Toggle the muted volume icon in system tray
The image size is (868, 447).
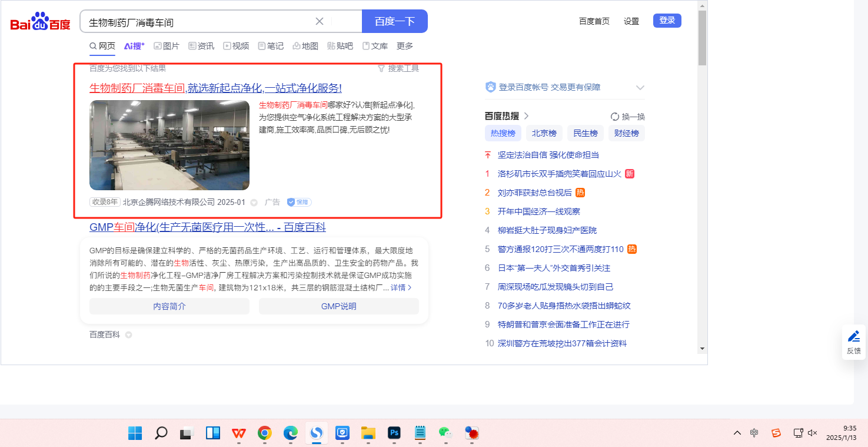813,433
